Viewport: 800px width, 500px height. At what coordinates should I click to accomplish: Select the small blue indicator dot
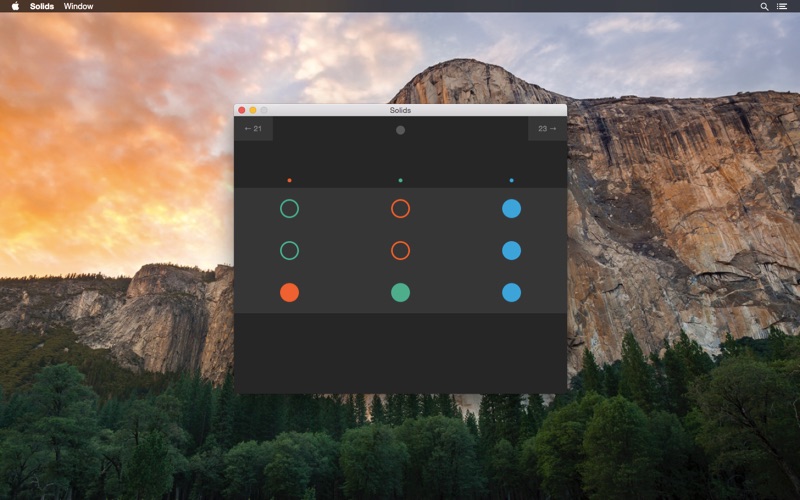[x=511, y=180]
